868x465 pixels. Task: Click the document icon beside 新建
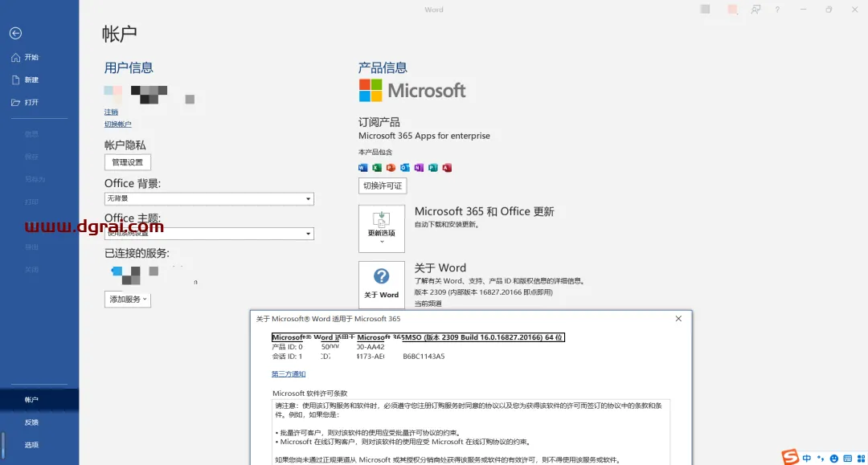tap(15, 80)
